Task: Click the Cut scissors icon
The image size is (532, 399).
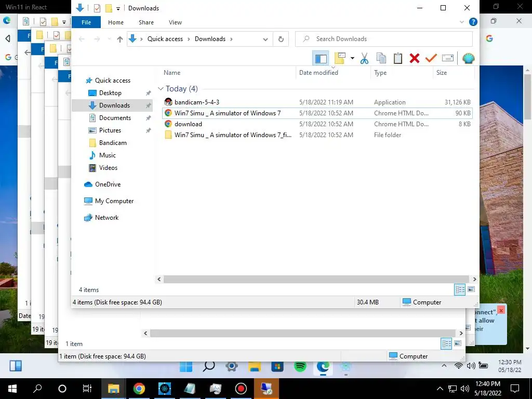Action: [x=364, y=58]
